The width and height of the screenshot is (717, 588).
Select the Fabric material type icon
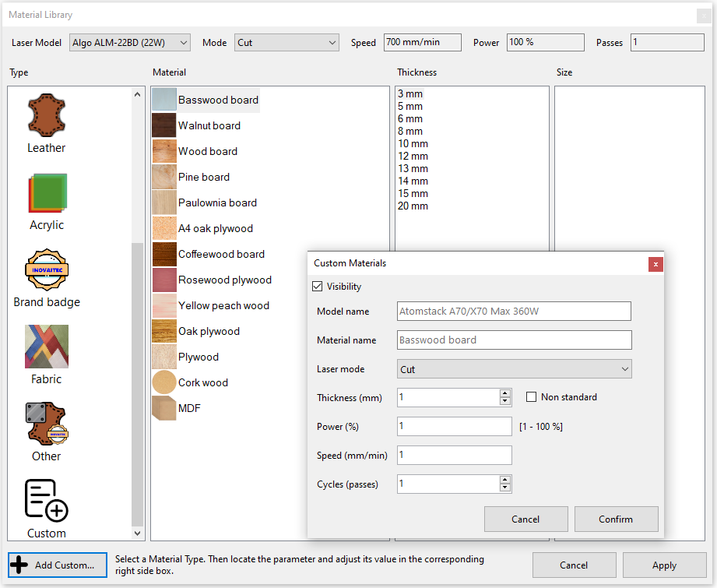[x=47, y=347]
